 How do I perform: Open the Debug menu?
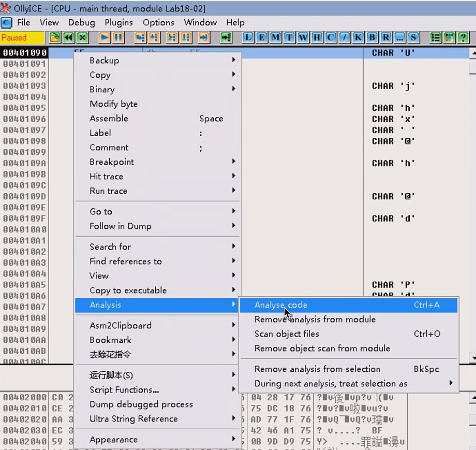point(81,22)
